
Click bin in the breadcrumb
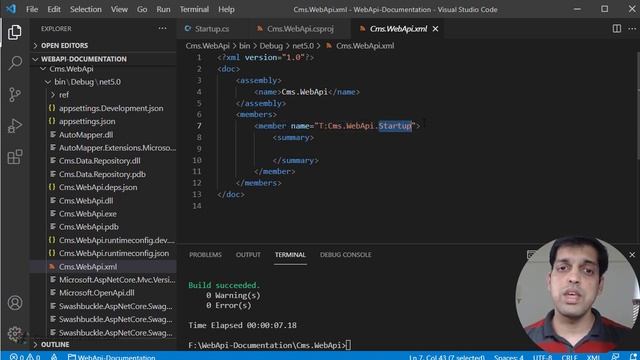pyautogui.click(x=244, y=46)
